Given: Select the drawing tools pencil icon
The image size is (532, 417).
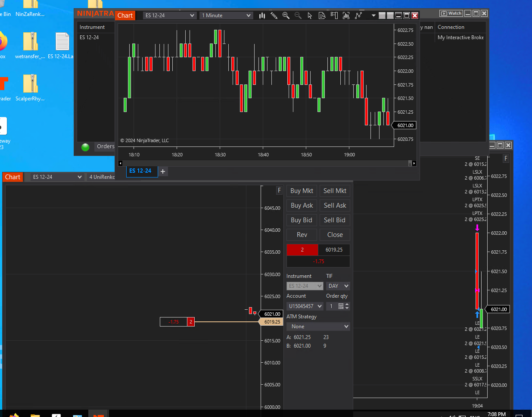Looking at the screenshot, I should pos(274,16).
